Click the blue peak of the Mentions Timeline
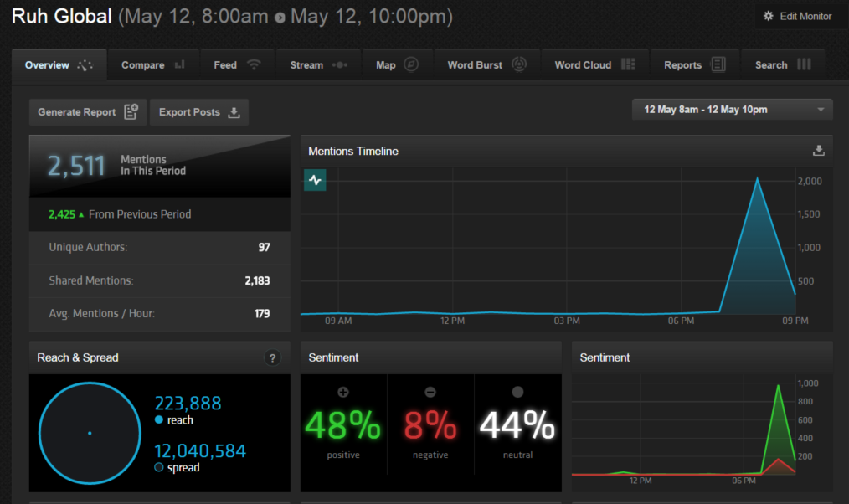Image resolution: width=849 pixels, height=504 pixels. click(757, 179)
